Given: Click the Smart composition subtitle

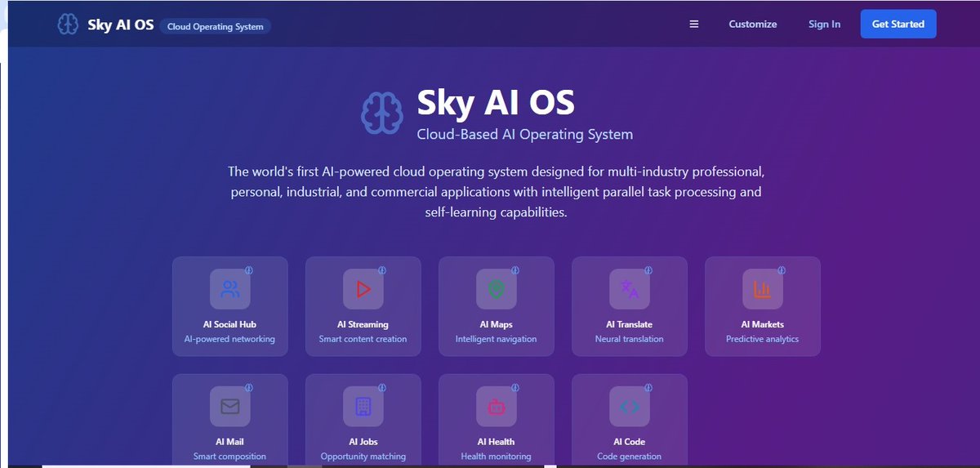Looking at the screenshot, I should [x=230, y=457].
